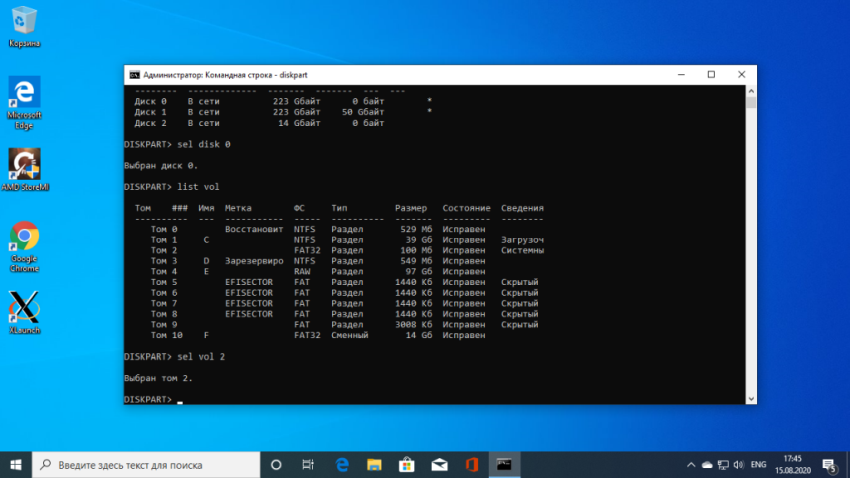The image size is (850, 478).
Task: Open Microsoft Store from the taskbar
Action: coord(406,465)
